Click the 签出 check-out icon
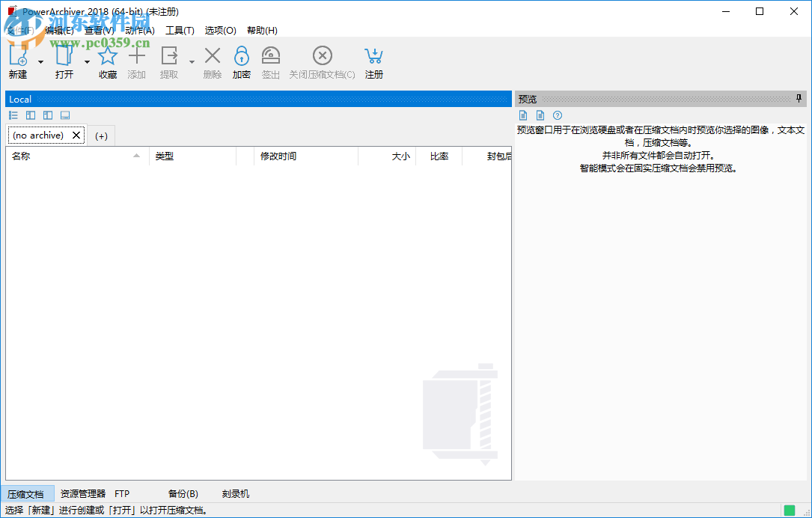Viewport: 812px width, 518px height. [270, 56]
